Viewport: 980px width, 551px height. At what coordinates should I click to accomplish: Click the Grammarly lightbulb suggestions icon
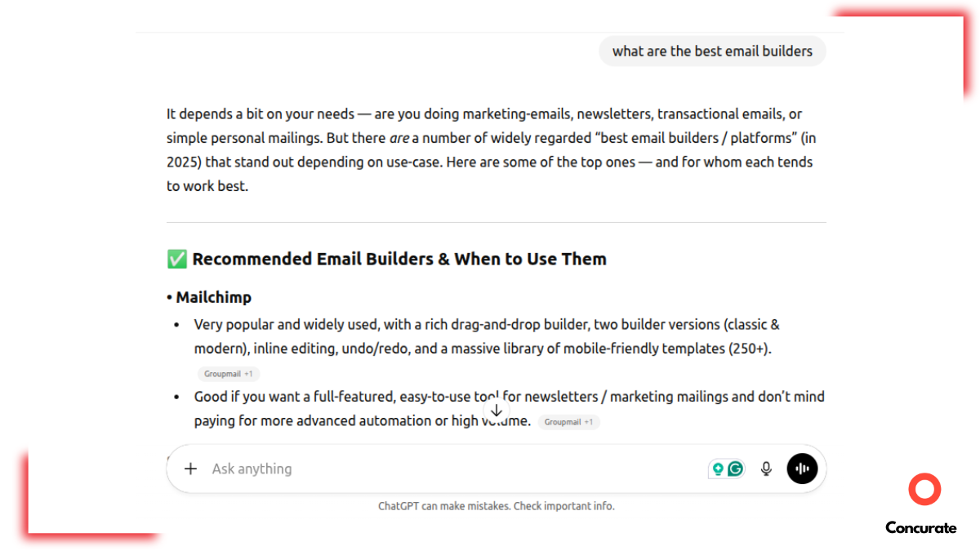coord(717,469)
